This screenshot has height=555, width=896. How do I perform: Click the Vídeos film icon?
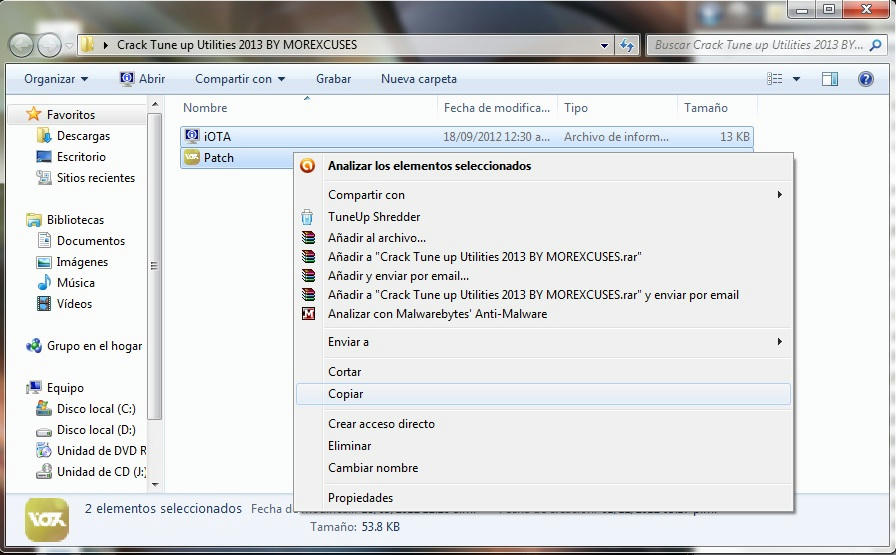click(x=43, y=304)
